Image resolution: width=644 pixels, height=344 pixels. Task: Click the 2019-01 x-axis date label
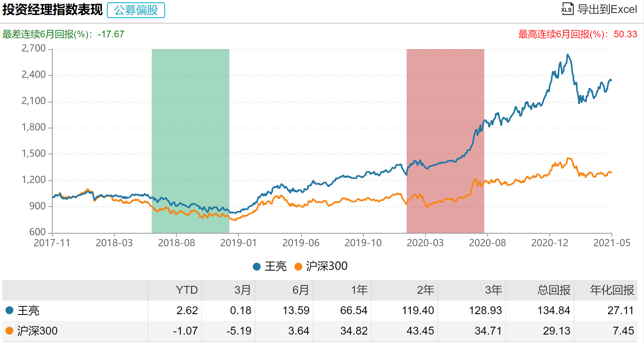tap(239, 243)
